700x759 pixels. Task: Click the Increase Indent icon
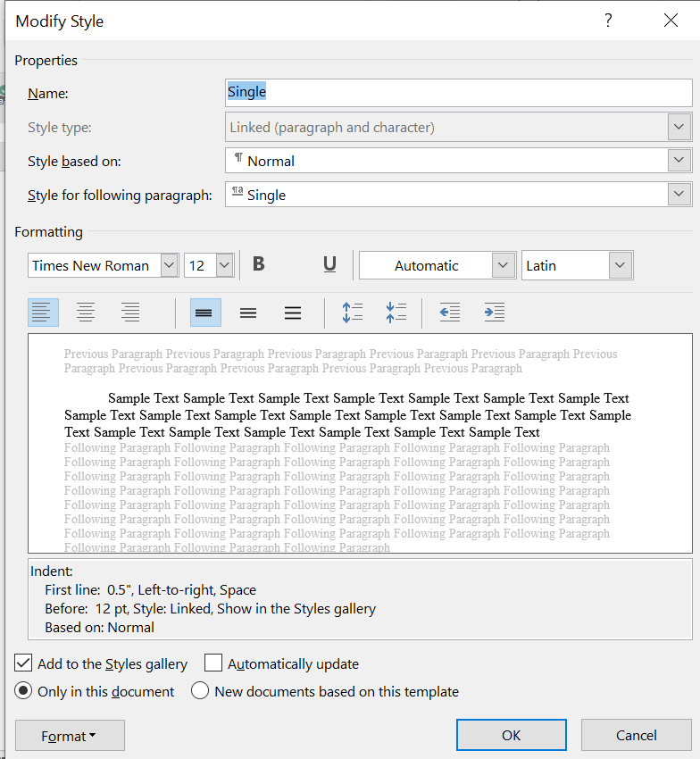[495, 313]
